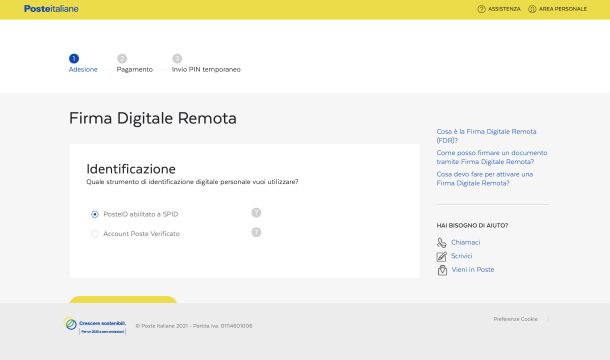Image resolution: width=610 pixels, height=360 pixels.
Task: Open 'Come posso firmare un documento' FAQ link
Action: tap(492, 157)
